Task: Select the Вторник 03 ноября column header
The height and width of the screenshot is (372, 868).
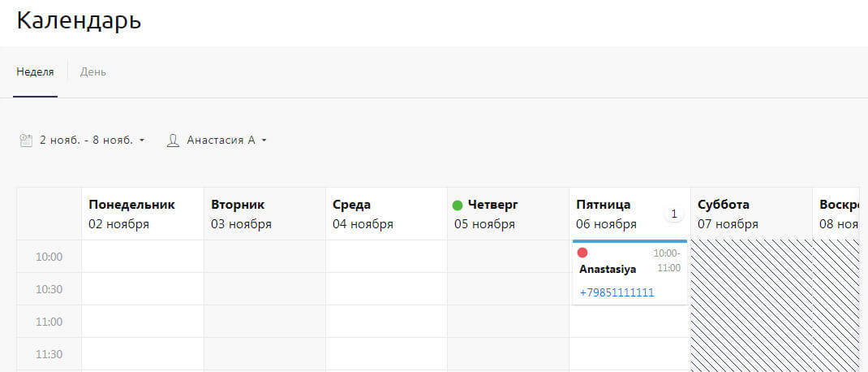Action: 264,214
